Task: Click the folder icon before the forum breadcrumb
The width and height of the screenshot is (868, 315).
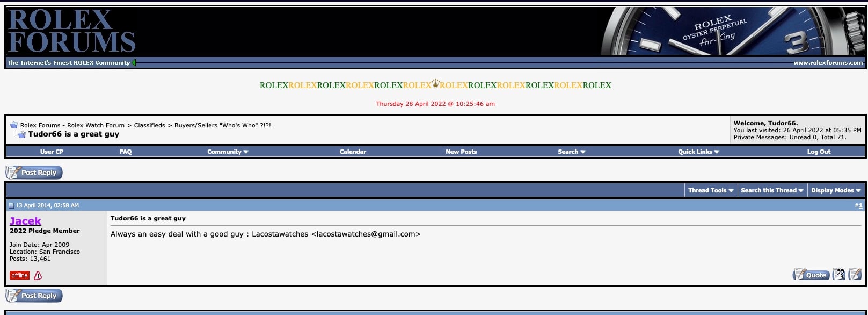Action: coord(13,125)
